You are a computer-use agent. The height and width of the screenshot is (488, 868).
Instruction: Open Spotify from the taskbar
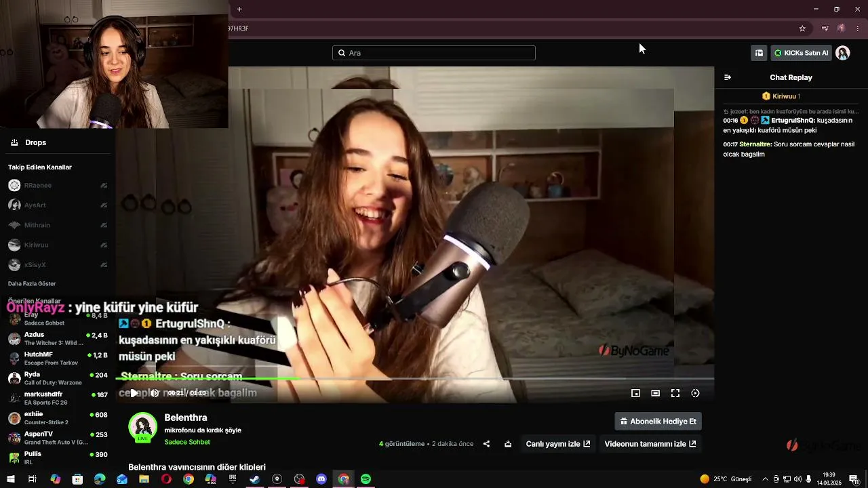[x=366, y=479]
